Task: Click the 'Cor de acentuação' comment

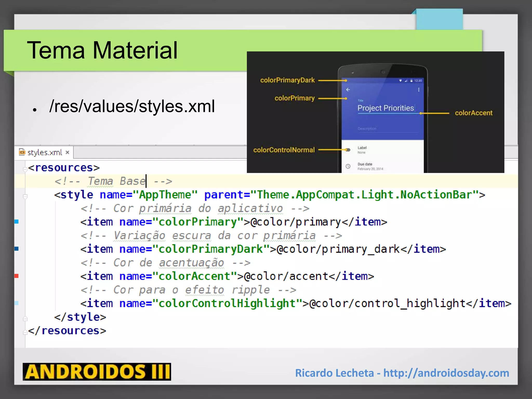Action: tap(165, 263)
